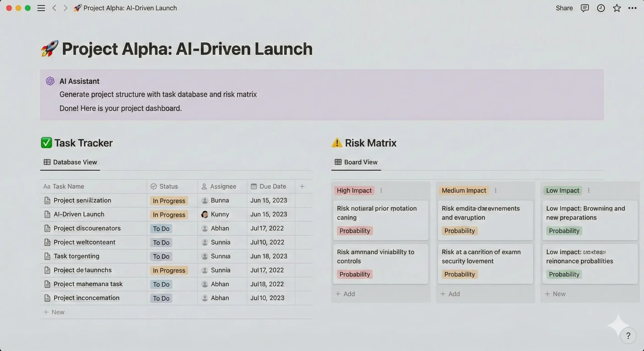Screen dimensions: 644x351
Task: Click Share in the top bar
Action: point(564,8)
